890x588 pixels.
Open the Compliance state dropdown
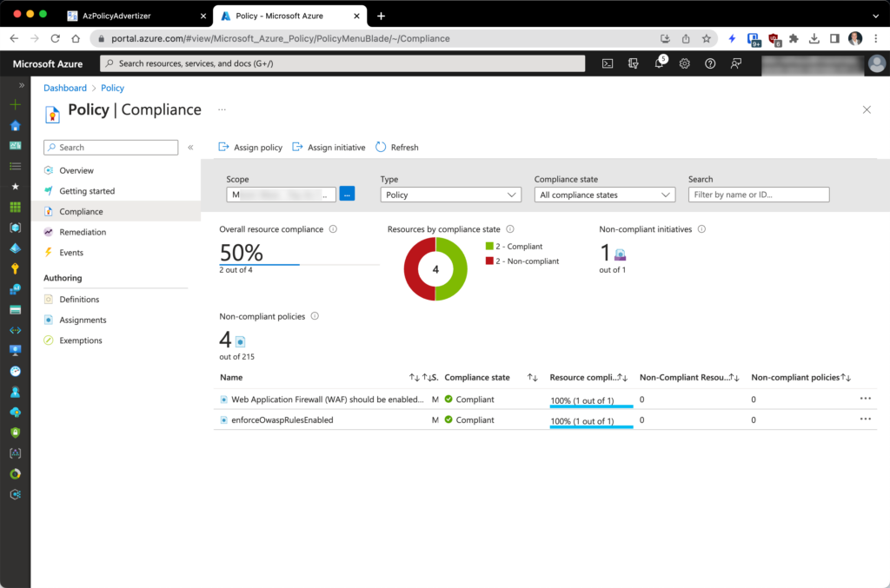pyautogui.click(x=604, y=194)
